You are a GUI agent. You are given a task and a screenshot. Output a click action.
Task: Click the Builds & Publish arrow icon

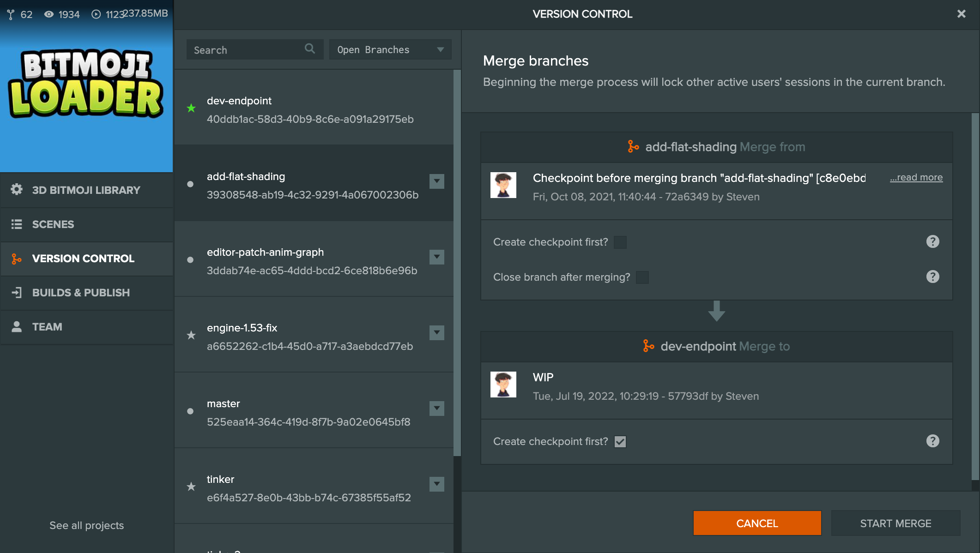click(x=17, y=292)
